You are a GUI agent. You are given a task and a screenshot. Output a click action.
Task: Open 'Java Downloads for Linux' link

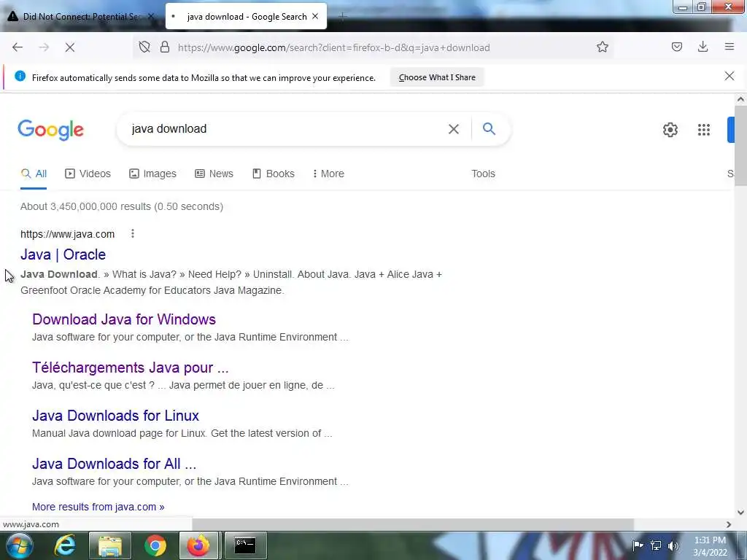115,416
